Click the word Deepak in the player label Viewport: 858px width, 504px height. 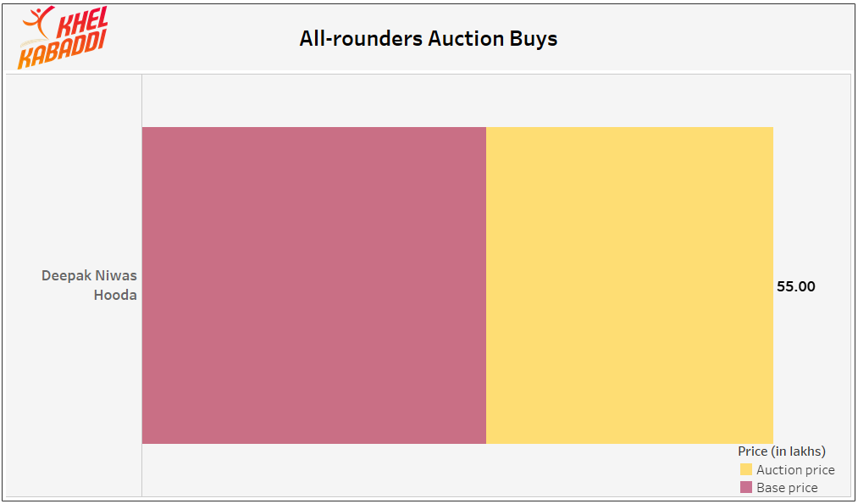click(61, 276)
